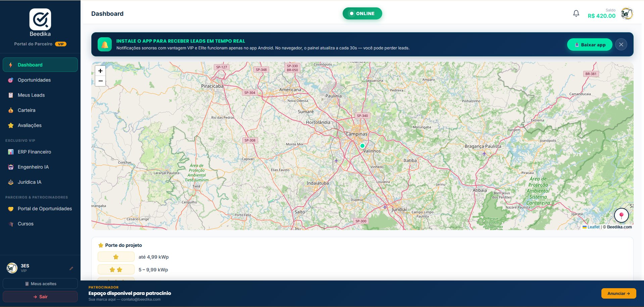Click the Campinas label on the map
This screenshot has height=307, width=644.
[356, 134]
